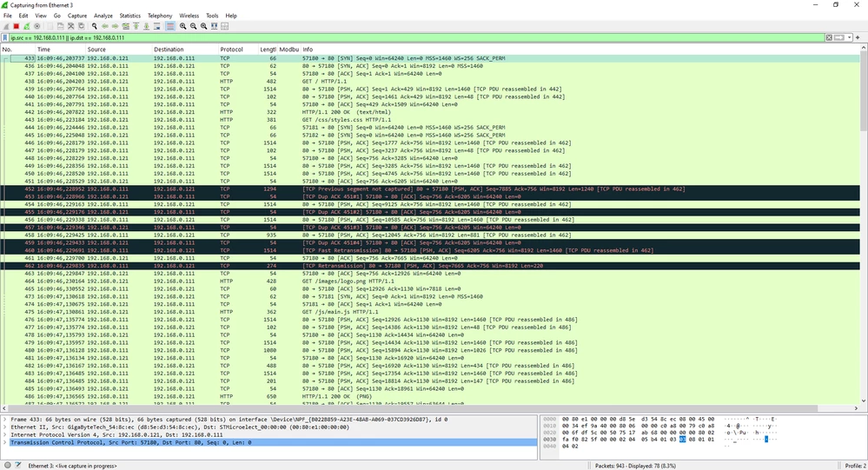Open the File menu
The image size is (868, 470).
click(8, 16)
